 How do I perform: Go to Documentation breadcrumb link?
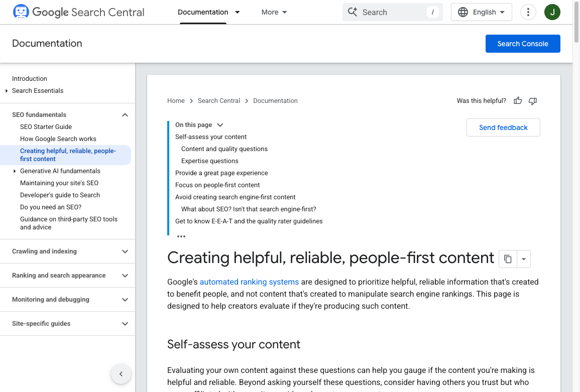click(x=275, y=100)
